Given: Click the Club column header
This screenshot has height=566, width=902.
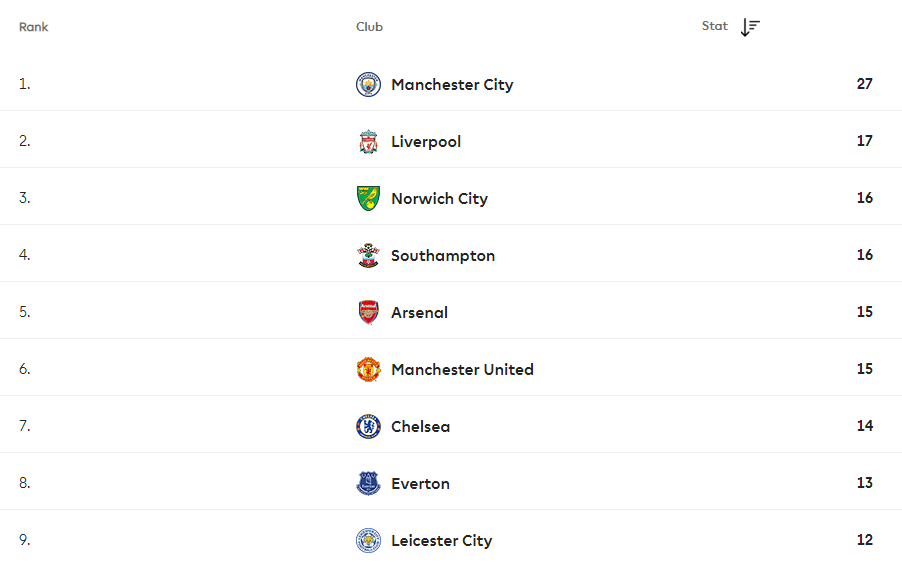Looking at the screenshot, I should coord(369,26).
